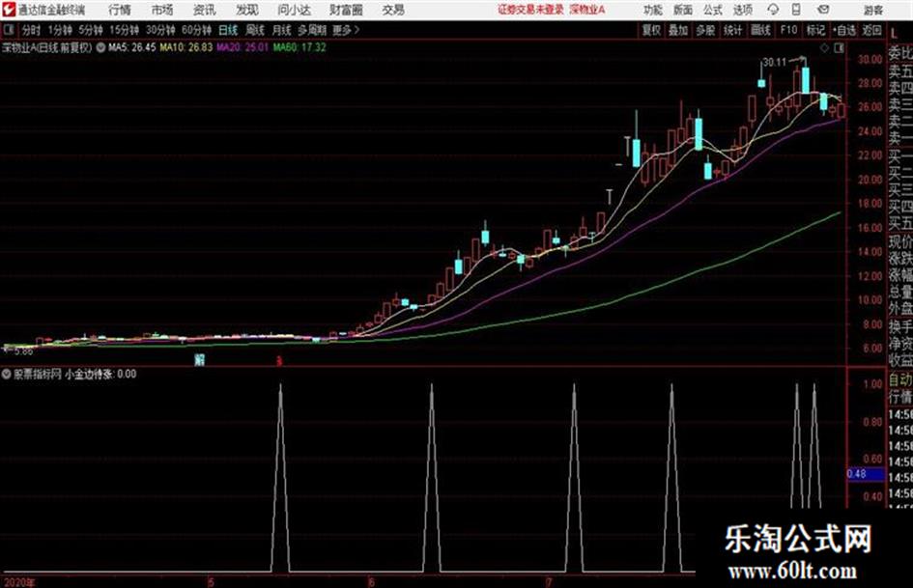Click the 证券交易未登录 login link
The height and width of the screenshot is (588, 913).
point(531,10)
